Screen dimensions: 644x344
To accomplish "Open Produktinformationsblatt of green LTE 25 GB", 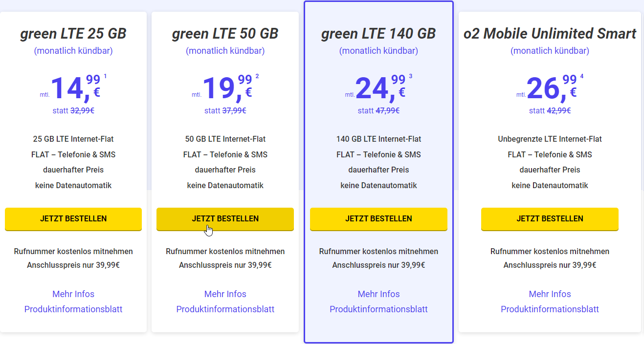I will 73,309.
